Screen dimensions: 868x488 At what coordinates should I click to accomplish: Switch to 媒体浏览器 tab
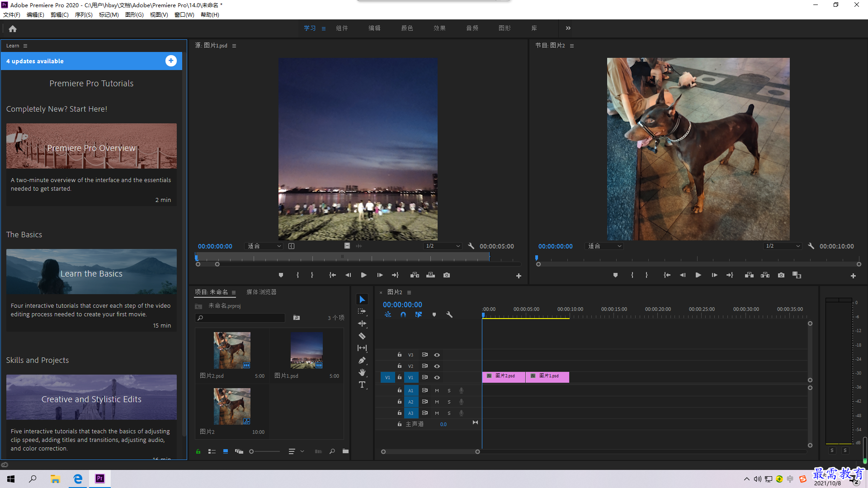pyautogui.click(x=261, y=292)
